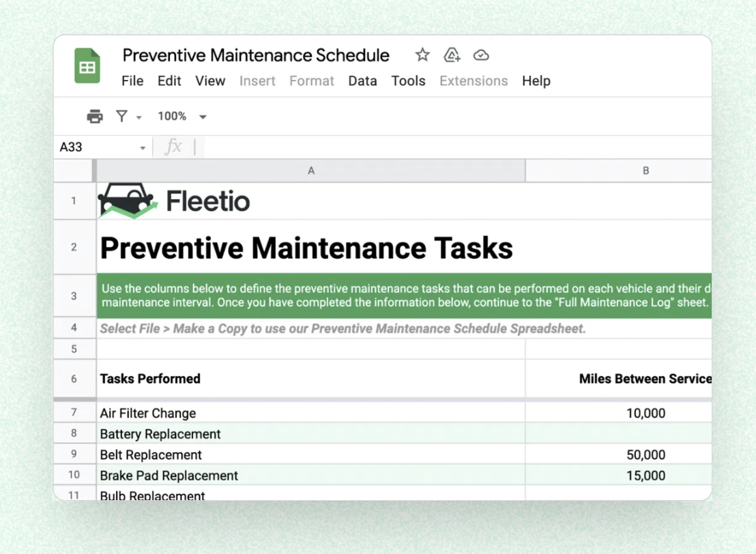Check the cloud save status icon
Viewport: 756px width, 554px height.
click(x=481, y=55)
